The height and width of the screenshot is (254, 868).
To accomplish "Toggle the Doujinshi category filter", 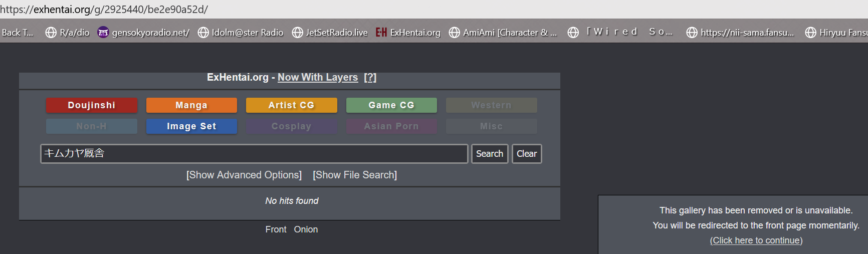I will pyautogui.click(x=92, y=105).
